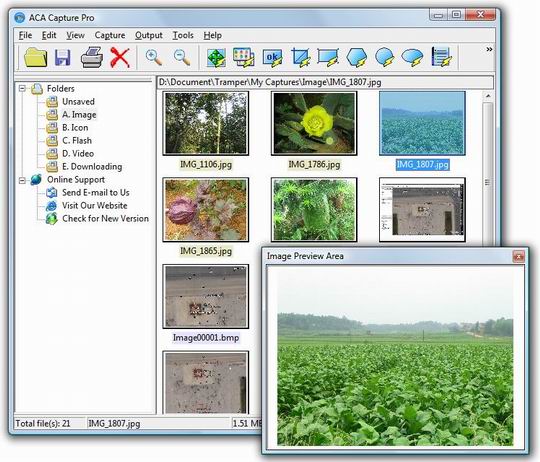The width and height of the screenshot is (540, 462).
Task: Open the Capture menu
Action: pos(110,35)
